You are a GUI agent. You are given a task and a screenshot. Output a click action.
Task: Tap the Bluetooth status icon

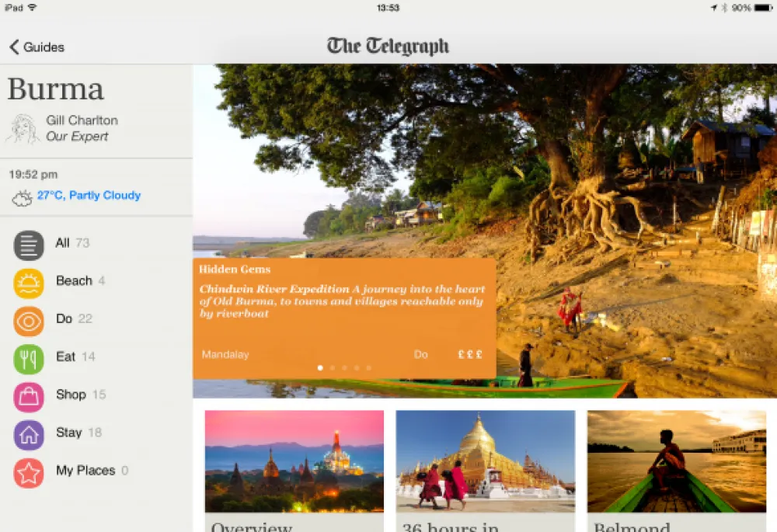(x=724, y=8)
